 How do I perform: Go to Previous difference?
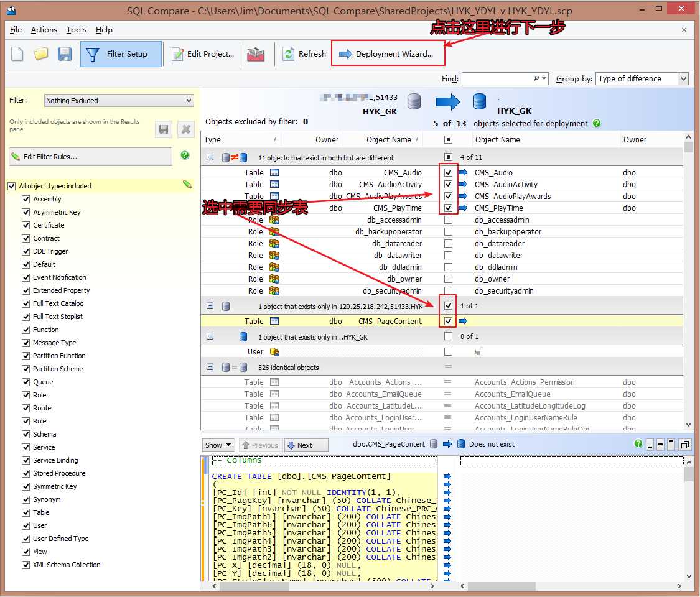[260, 445]
